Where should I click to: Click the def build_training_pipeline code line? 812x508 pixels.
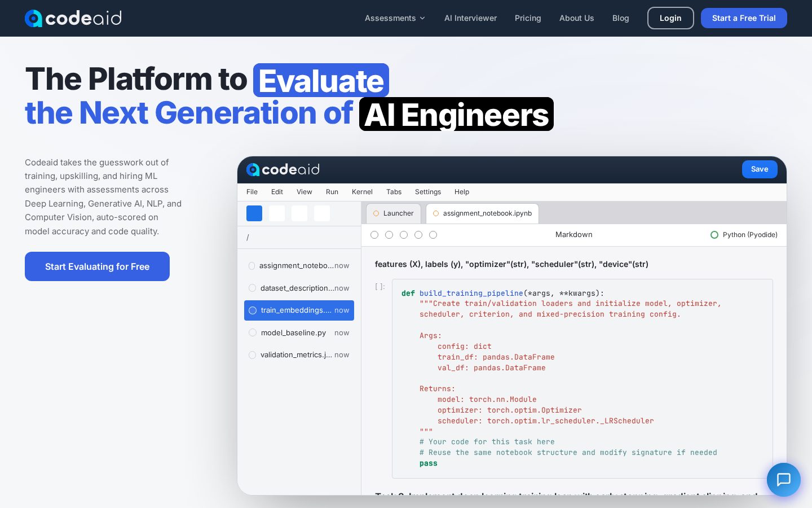click(x=502, y=293)
